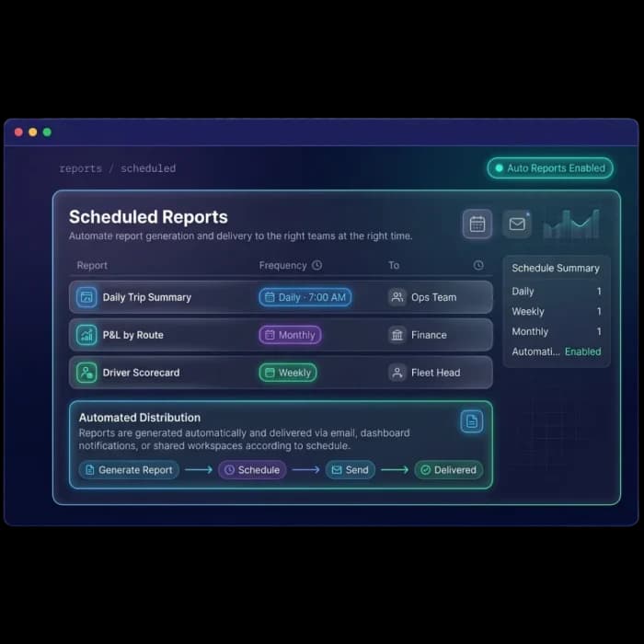Screen dimensions: 644x644
Task: Click the clock icon beside Frequency header
Action: pos(316,265)
